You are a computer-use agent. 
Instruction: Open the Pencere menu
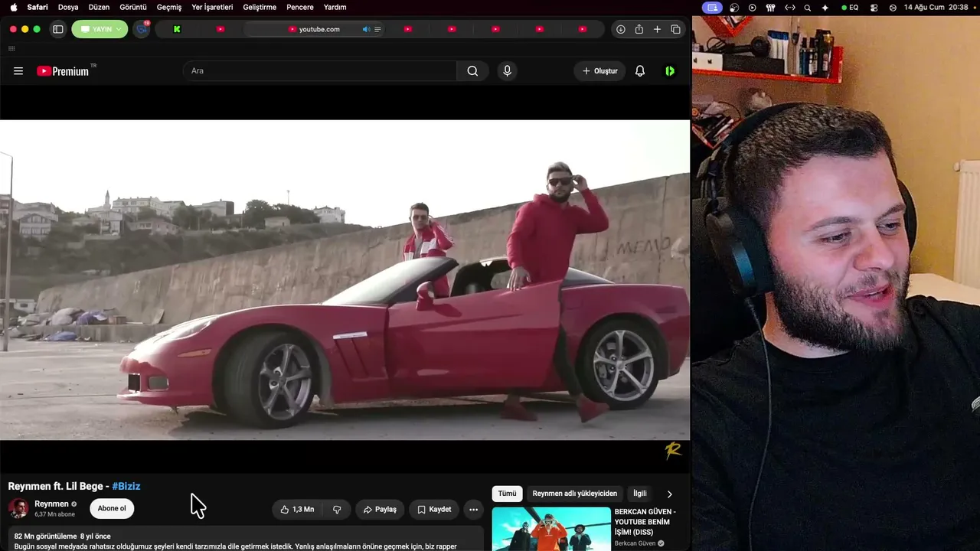click(x=300, y=7)
